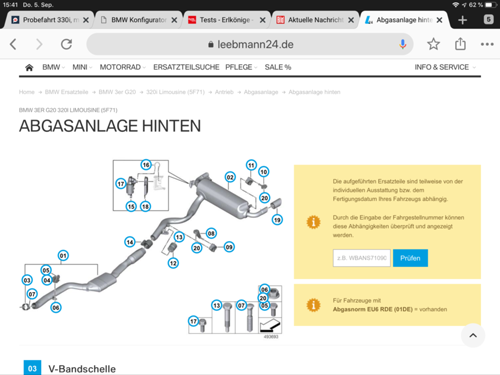Switch to the Aktuelle Nachricht tab
The image size is (500, 375).
[315, 20]
